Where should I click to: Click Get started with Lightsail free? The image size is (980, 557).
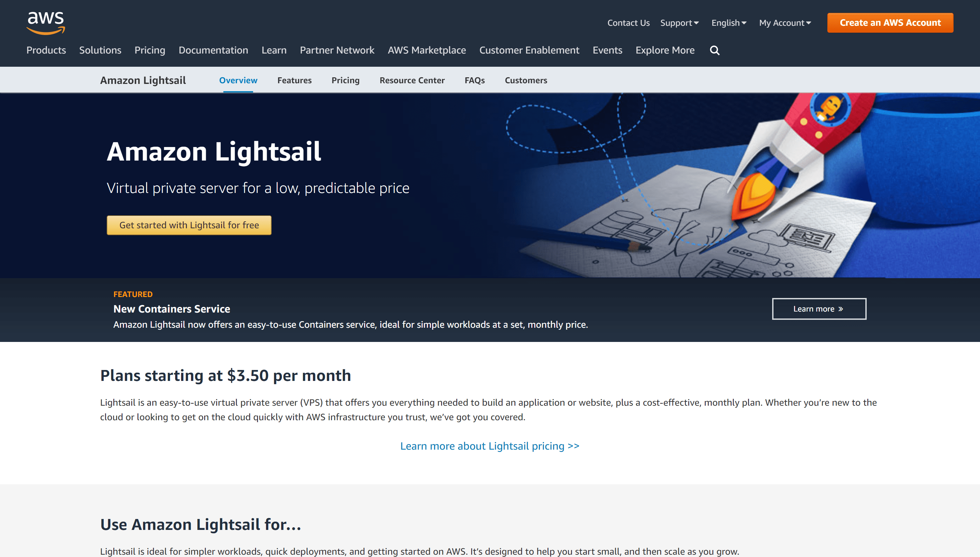coord(189,225)
